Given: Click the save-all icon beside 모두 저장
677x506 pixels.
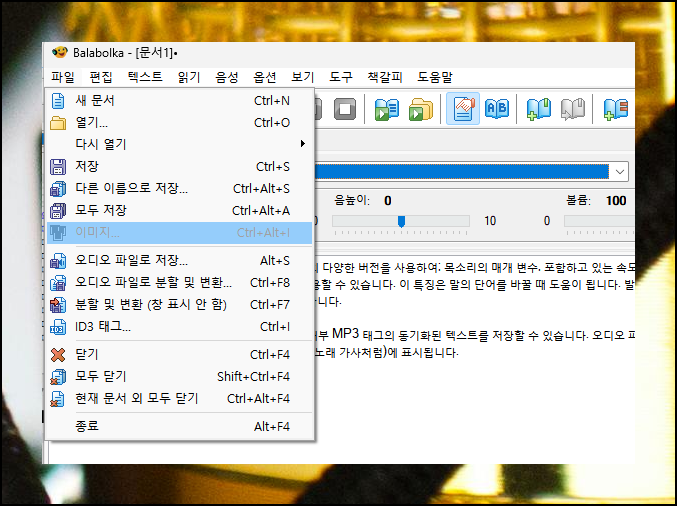Looking at the screenshot, I should pyautogui.click(x=58, y=211).
